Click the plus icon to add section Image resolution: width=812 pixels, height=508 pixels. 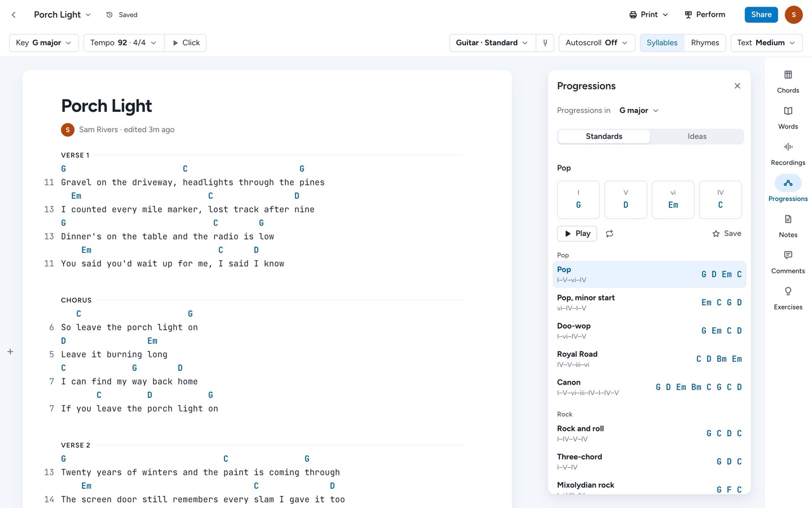click(10, 352)
